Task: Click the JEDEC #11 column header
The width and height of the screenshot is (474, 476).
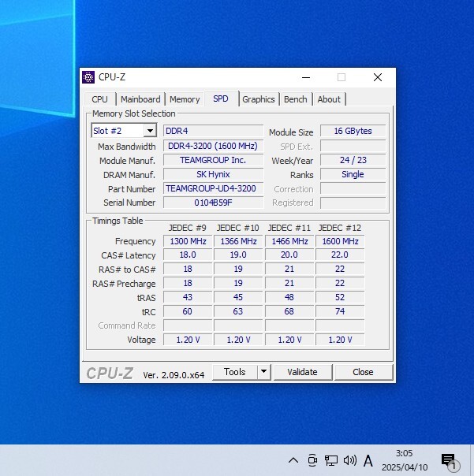Action: coord(289,228)
